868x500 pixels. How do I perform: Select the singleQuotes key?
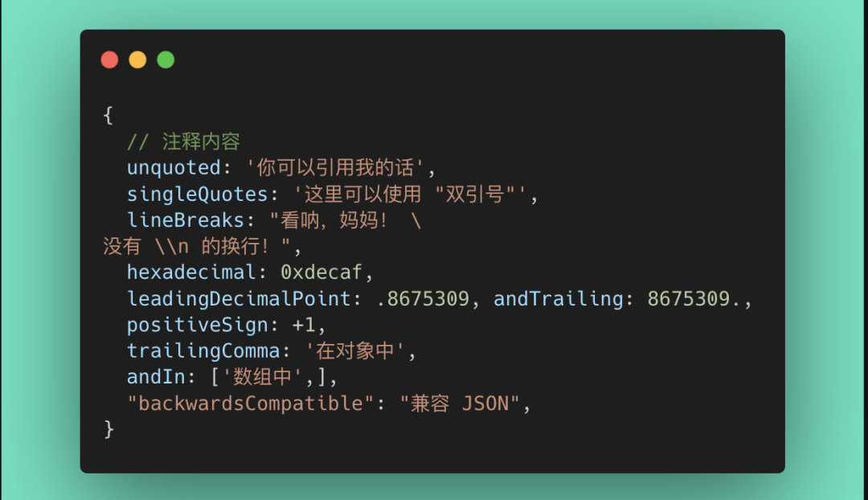pos(196,195)
